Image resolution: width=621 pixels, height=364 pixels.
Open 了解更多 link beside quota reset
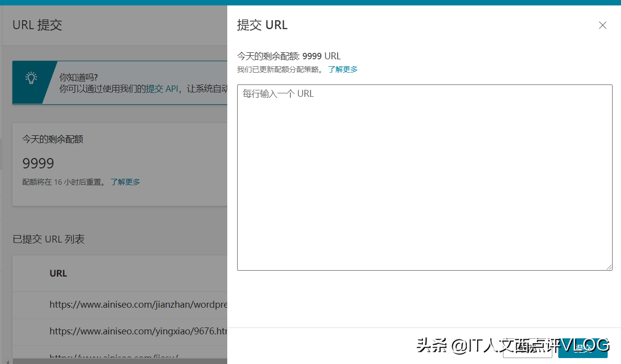[x=125, y=182]
